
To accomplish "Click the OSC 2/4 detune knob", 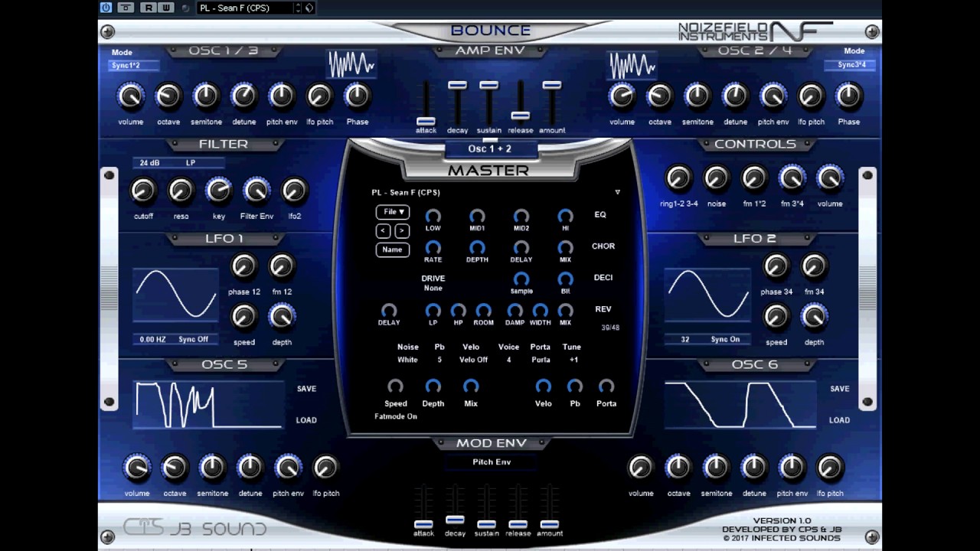I will [735, 96].
